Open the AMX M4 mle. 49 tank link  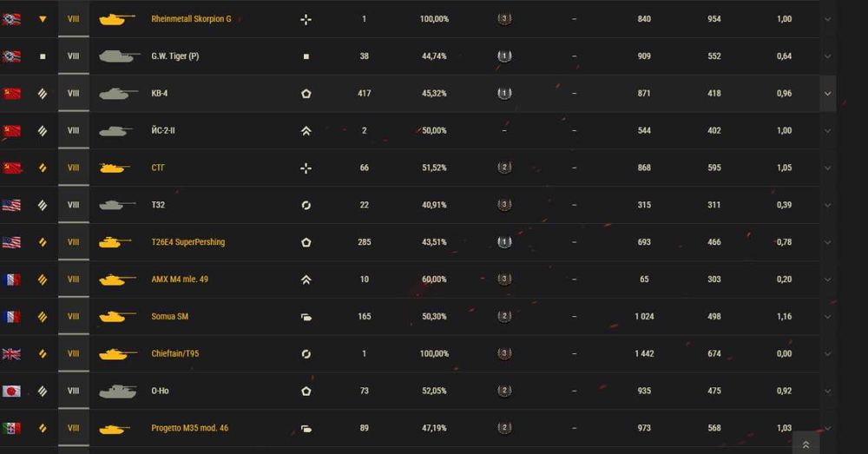180,280
